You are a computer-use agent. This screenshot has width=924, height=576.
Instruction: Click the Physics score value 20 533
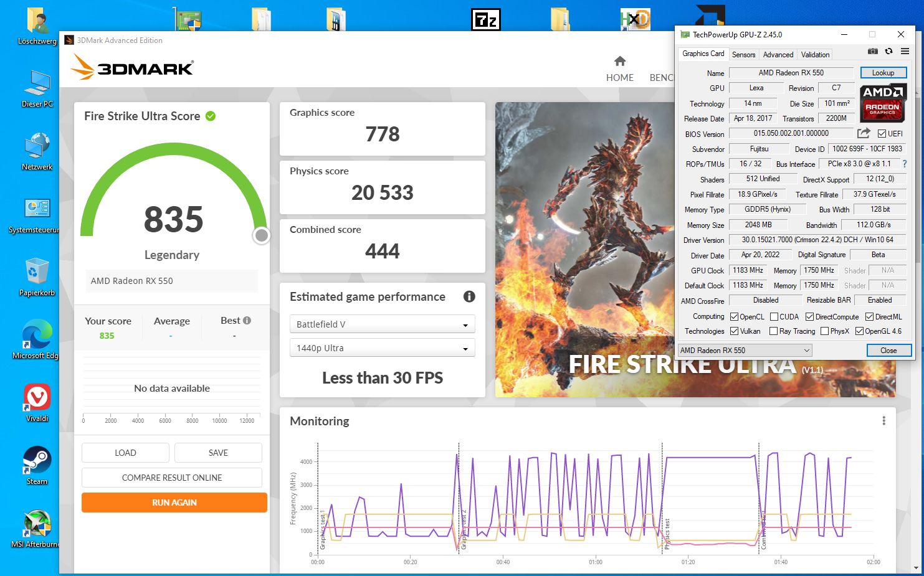(383, 192)
